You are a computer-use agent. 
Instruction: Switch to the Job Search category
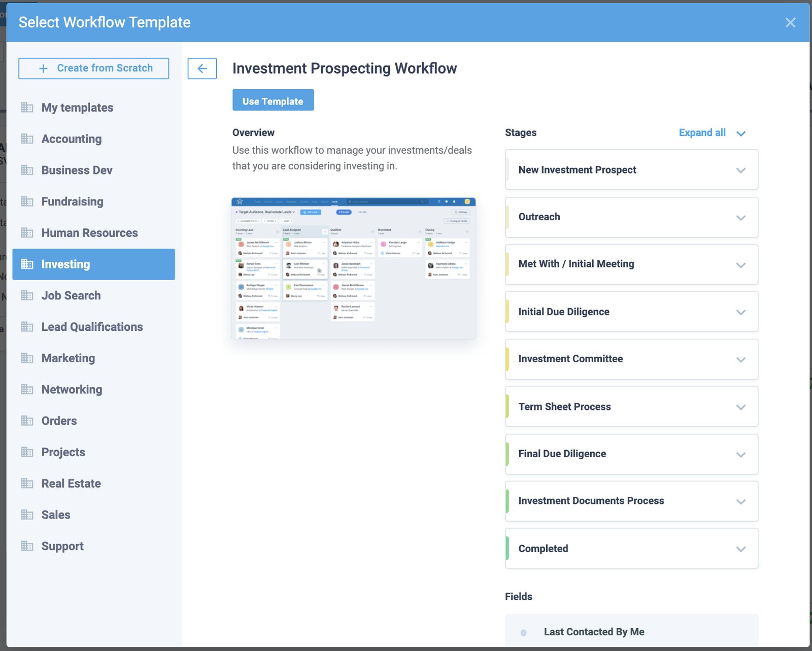[x=72, y=295]
